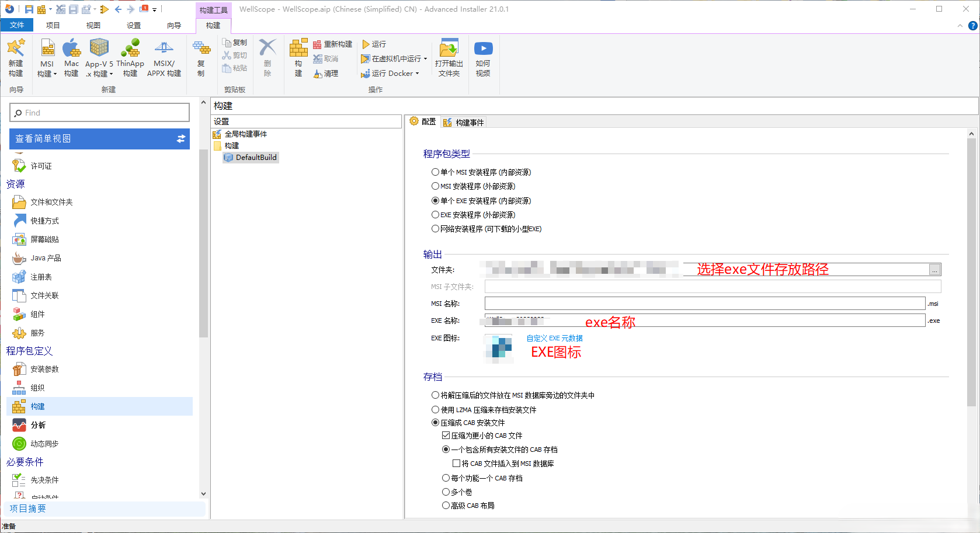Click the Find search field
The image size is (980, 533).
[100, 113]
